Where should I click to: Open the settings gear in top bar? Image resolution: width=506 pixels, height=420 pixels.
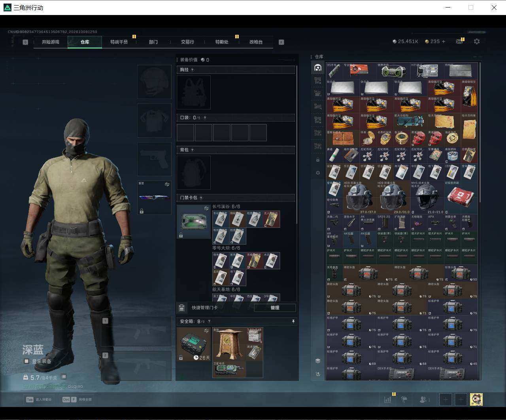[x=477, y=41]
